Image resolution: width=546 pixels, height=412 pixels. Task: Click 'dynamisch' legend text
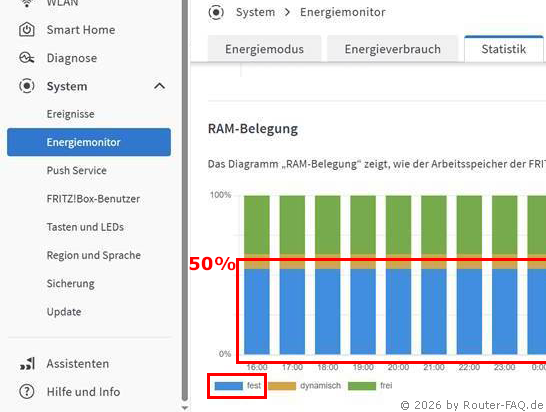320,386
